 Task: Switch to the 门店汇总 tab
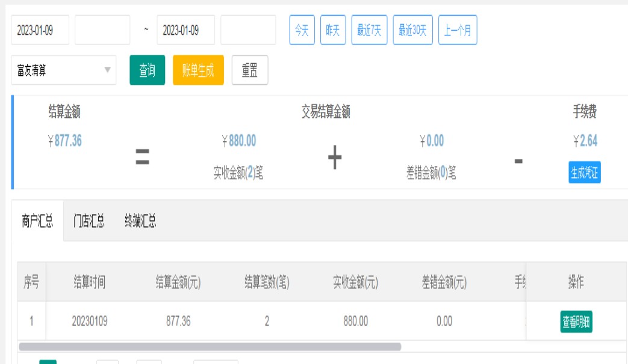89,221
